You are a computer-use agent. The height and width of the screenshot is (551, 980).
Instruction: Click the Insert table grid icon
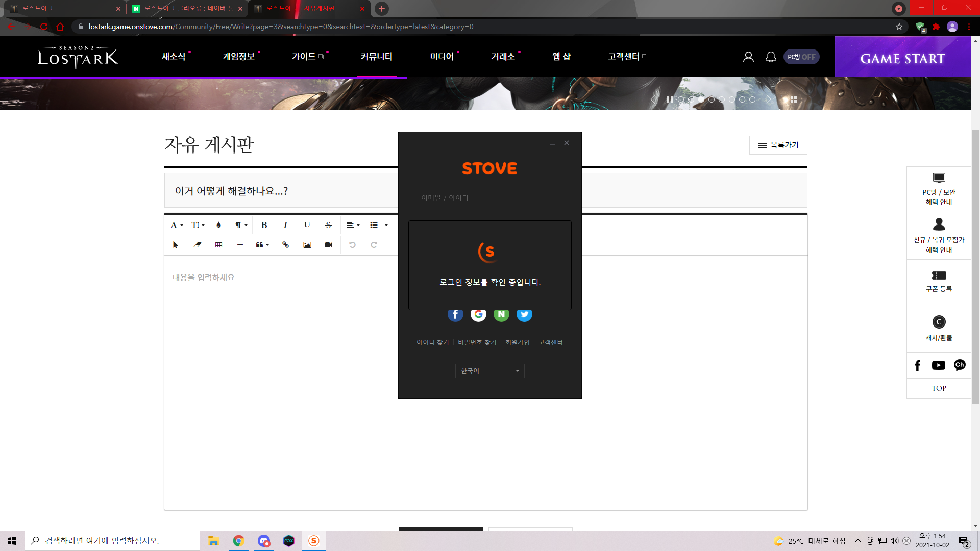(x=218, y=245)
